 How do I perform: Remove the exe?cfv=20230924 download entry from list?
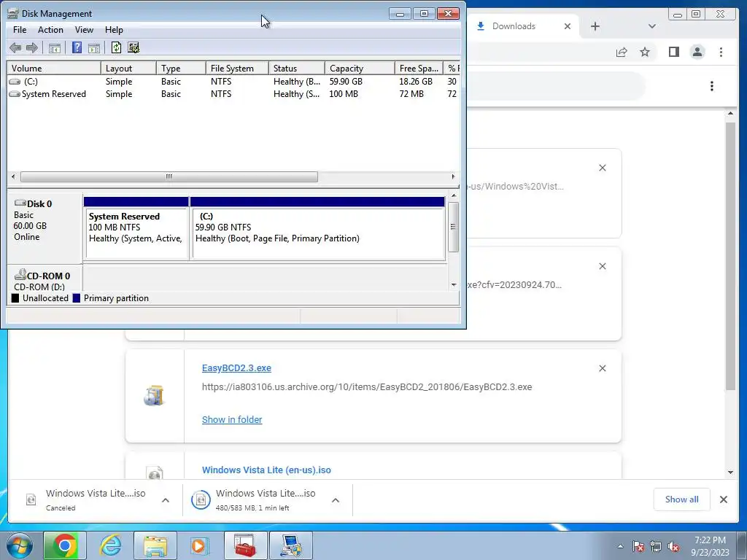[603, 266]
